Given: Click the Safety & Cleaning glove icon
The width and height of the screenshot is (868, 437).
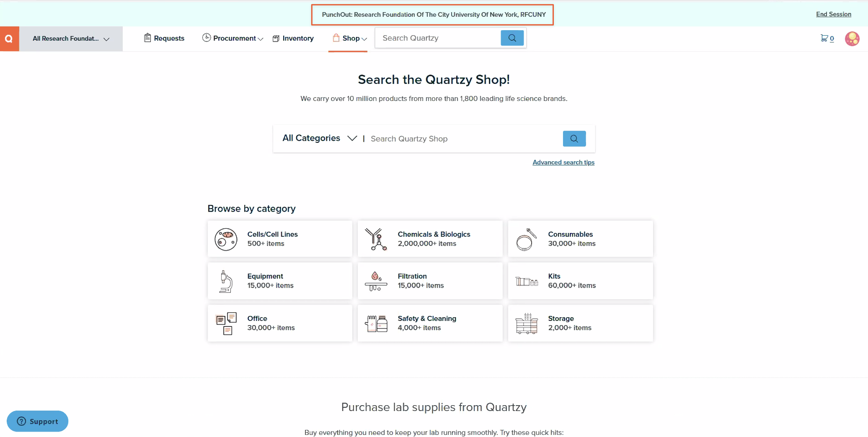Looking at the screenshot, I should click(x=376, y=323).
